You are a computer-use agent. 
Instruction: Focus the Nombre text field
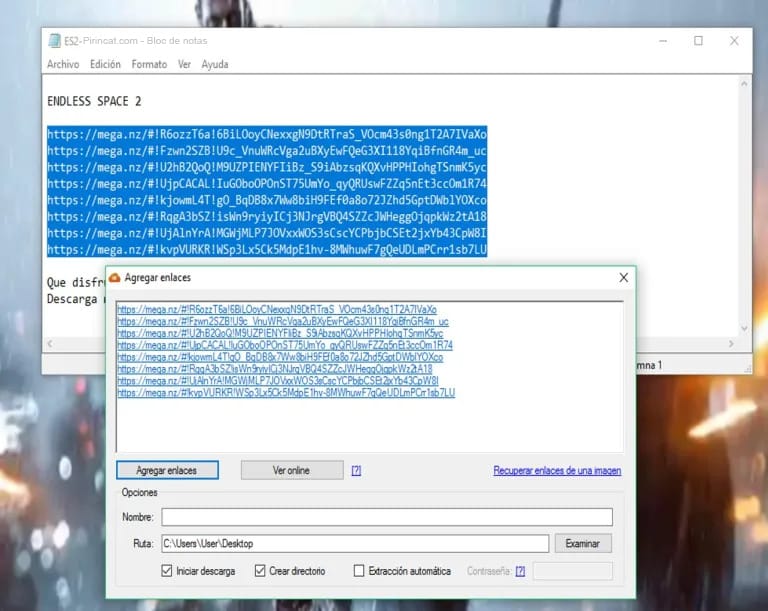click(x=387, y=517)
